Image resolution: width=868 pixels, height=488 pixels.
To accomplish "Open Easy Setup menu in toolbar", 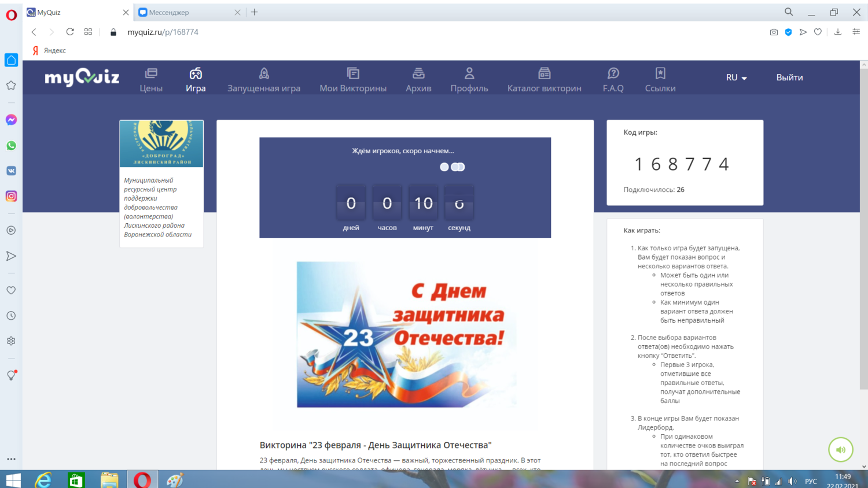I will pos(856,32).
